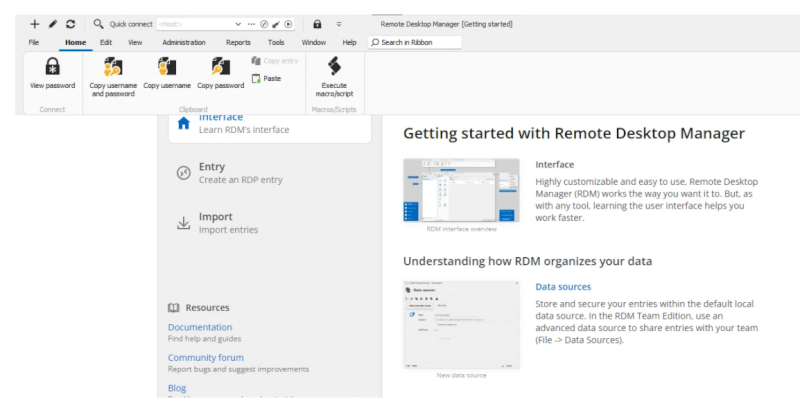Screen dimensions: 800x408
Task: Click the download icon beside Import
Action: click(x=183, y=223)
